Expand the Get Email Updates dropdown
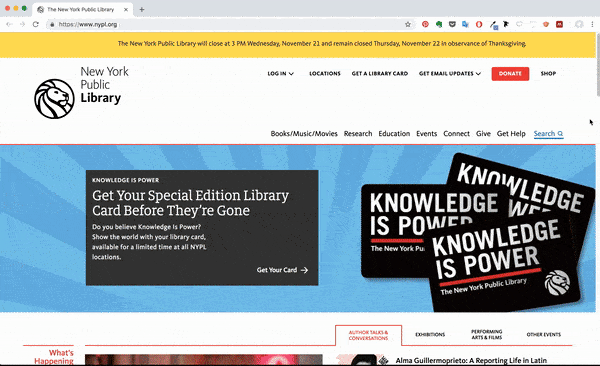 [x=450, y=74]
